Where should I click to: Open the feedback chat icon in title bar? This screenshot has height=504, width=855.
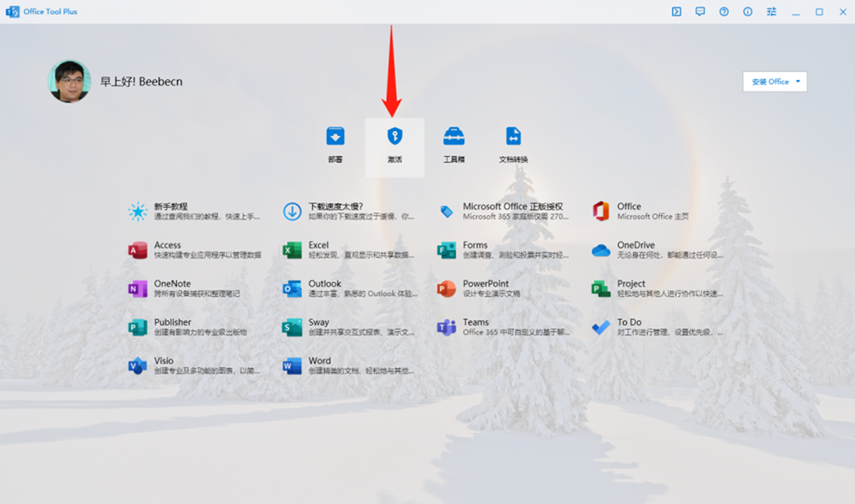coord(701,12)
